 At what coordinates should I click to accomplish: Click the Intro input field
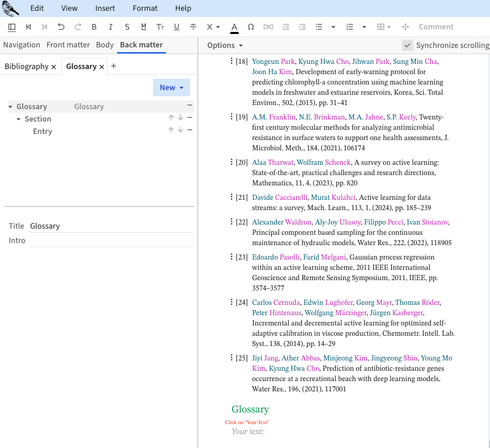pos(111,240)
